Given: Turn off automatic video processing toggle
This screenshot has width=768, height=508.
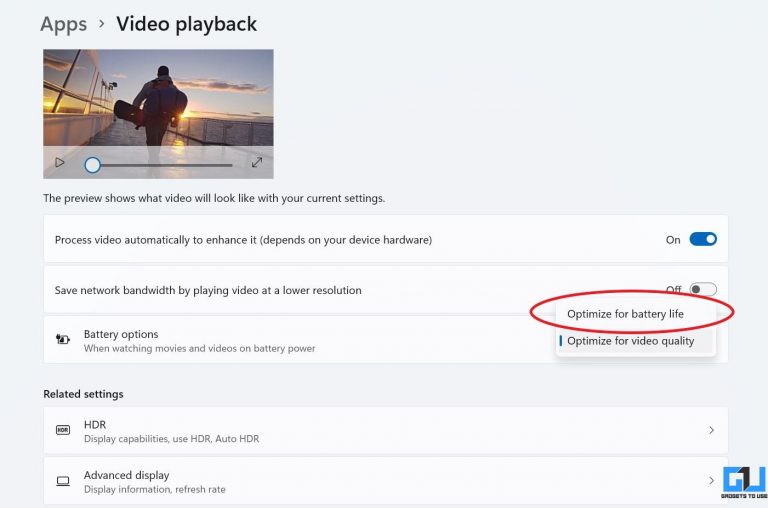Looking at the screenshot, I should click(x=703, y=239).
